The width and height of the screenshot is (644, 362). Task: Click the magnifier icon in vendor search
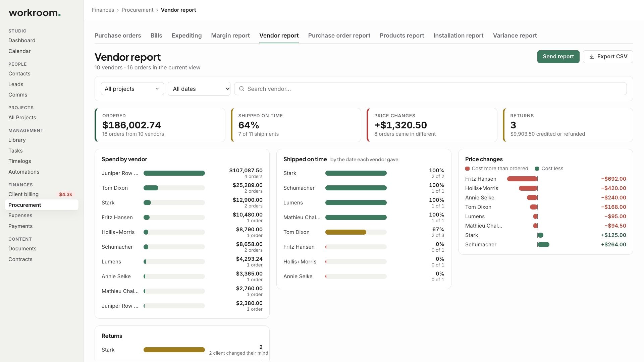point(241,89)
